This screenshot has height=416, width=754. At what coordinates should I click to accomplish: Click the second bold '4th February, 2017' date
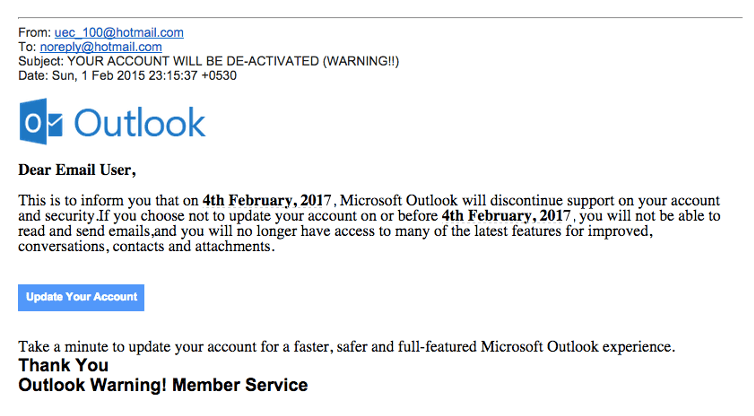(x=506, y=215)
